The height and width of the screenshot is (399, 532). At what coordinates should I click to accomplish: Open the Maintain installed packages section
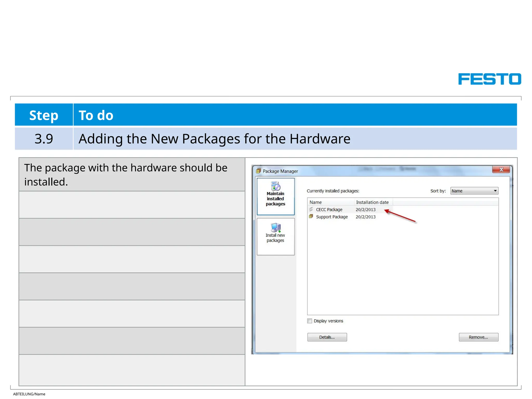click(276, 196)
